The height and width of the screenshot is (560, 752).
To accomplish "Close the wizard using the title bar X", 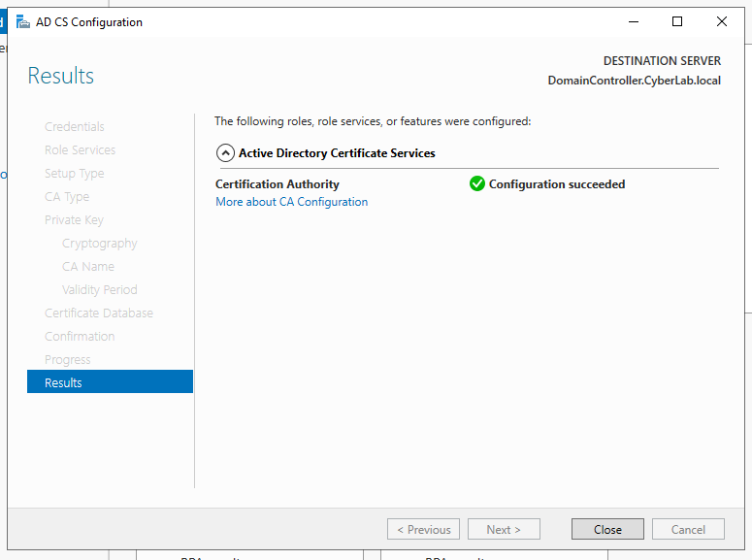I will 722,22.
